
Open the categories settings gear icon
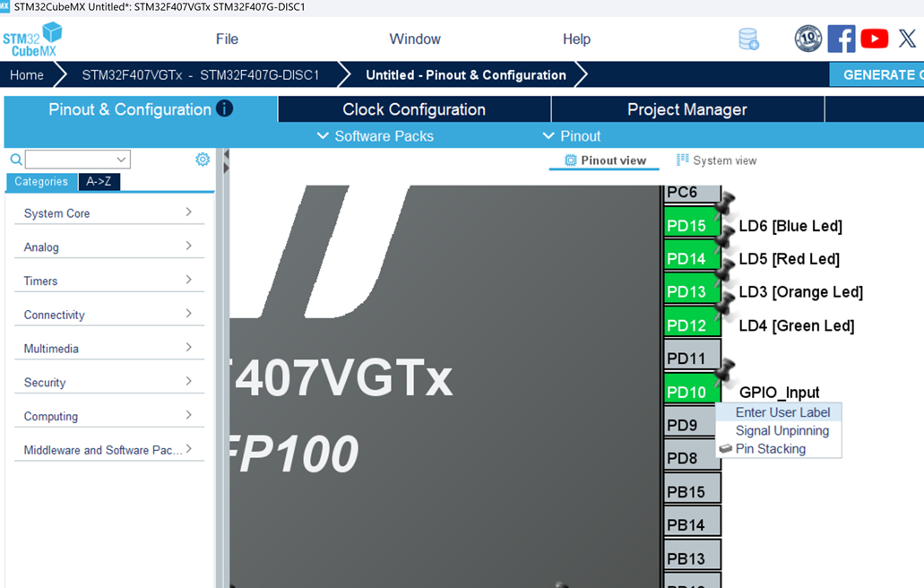pos(203,159)
